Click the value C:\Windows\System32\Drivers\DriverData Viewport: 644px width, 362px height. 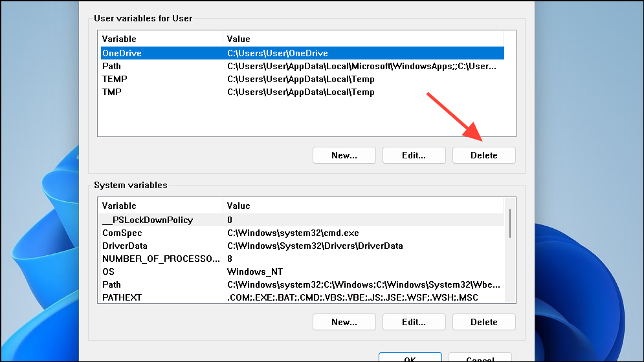315,246
